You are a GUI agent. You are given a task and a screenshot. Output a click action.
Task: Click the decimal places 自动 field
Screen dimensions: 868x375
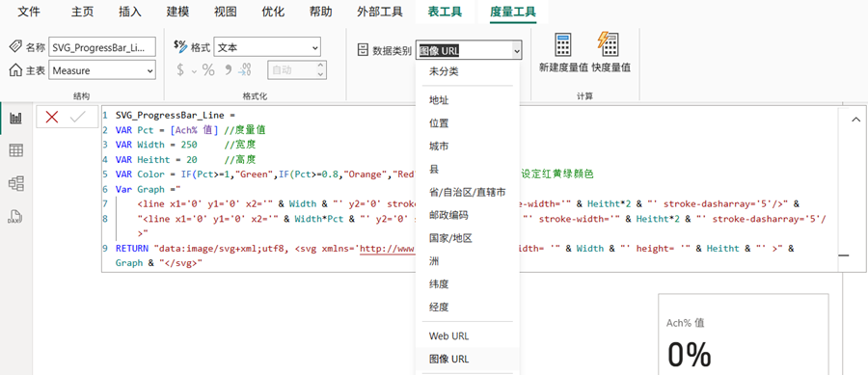tap(291, 70)
